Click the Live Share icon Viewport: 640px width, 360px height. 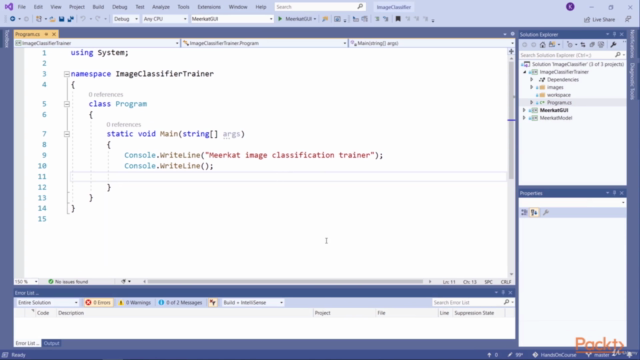(x=587, y=19)
